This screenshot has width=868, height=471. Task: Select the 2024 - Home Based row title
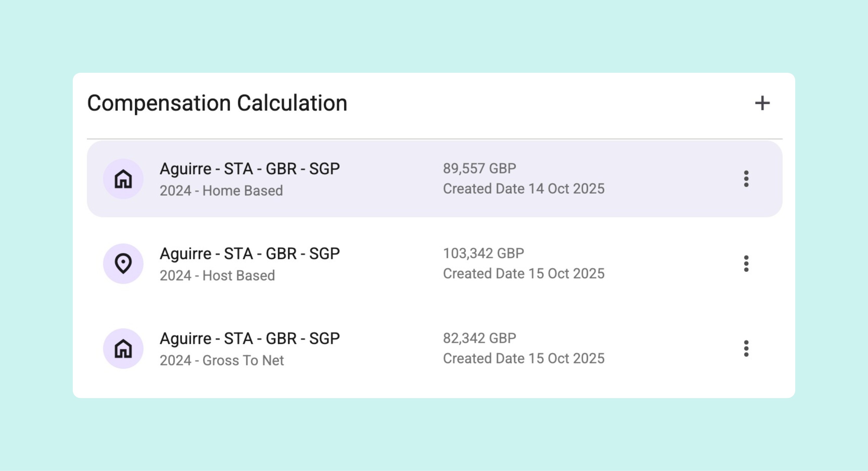249,169
